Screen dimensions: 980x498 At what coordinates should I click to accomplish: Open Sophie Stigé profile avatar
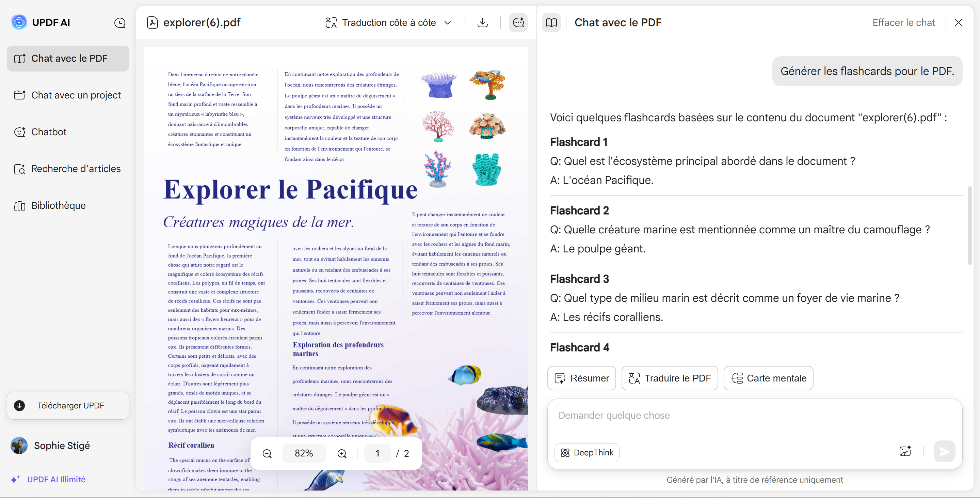pyautogui.click(x=19, y=446)
